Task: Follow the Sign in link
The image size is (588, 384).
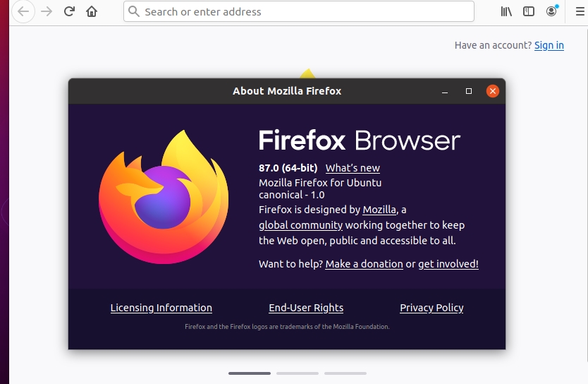Action: tap(549, 45)
